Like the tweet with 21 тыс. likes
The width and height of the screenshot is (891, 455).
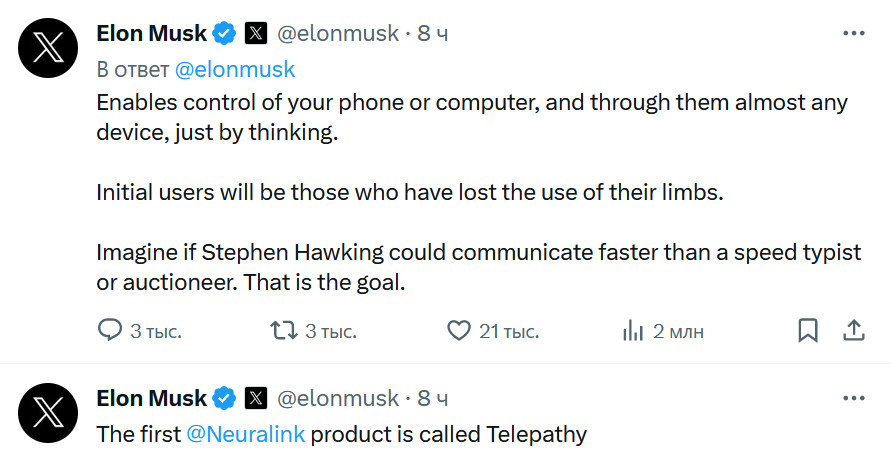pos(458,330)
